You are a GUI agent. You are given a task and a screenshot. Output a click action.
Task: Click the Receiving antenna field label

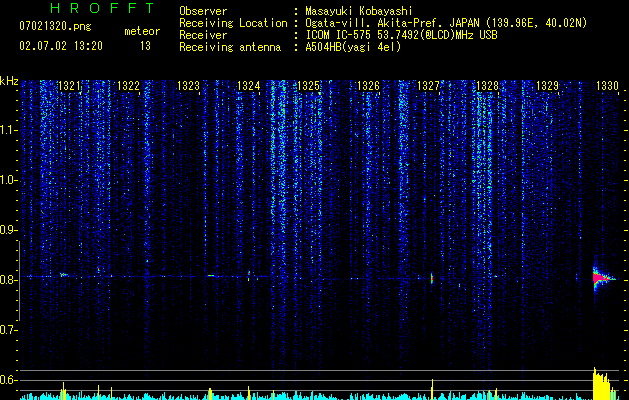coord(230,47)
